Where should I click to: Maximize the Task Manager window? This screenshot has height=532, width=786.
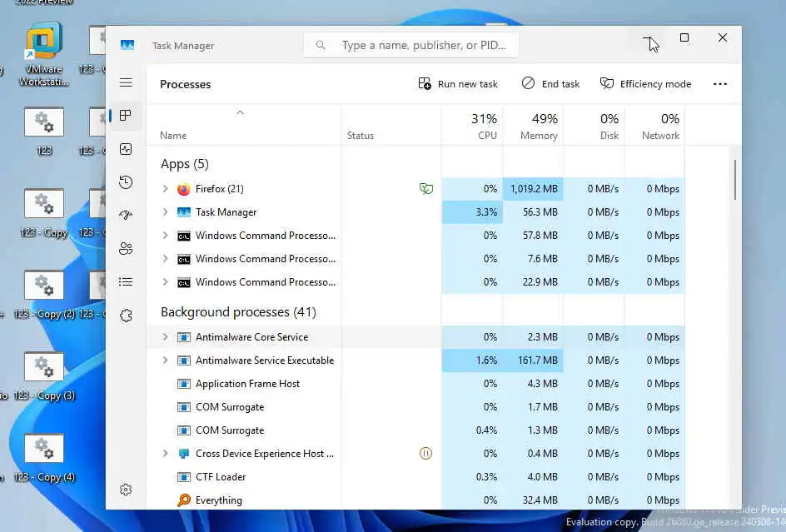pyautogui.click(x=684, y=37)
